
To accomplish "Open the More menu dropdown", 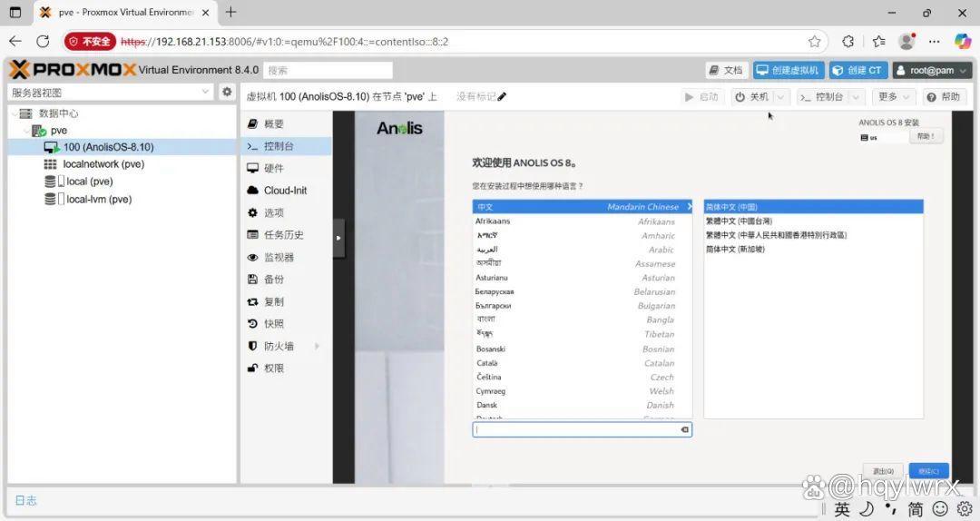I will pos(893,97).
